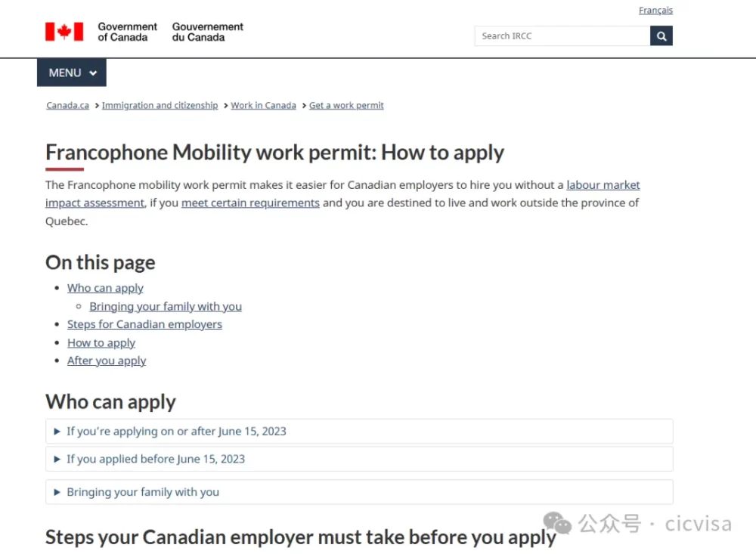Expand applying on or after June 15, 2023

(x=176, y=432)
